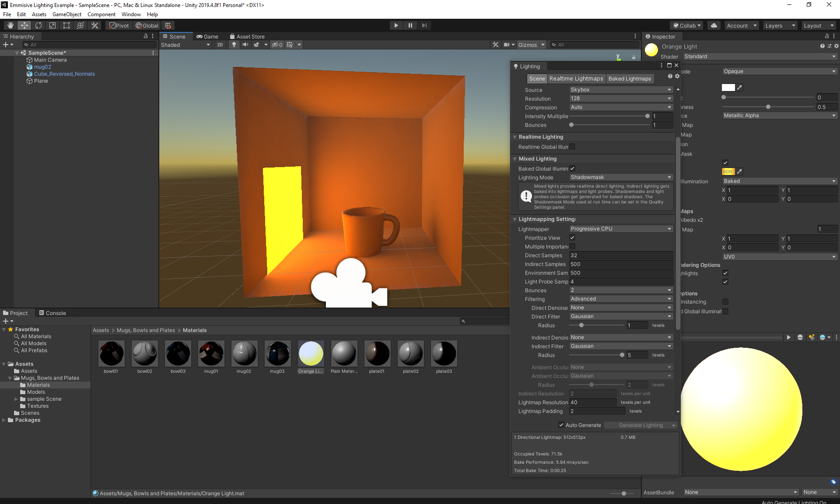Screen dimensions: 840x504
Task: Open the Lighting panel settings gear
Action: coord(677,76)
